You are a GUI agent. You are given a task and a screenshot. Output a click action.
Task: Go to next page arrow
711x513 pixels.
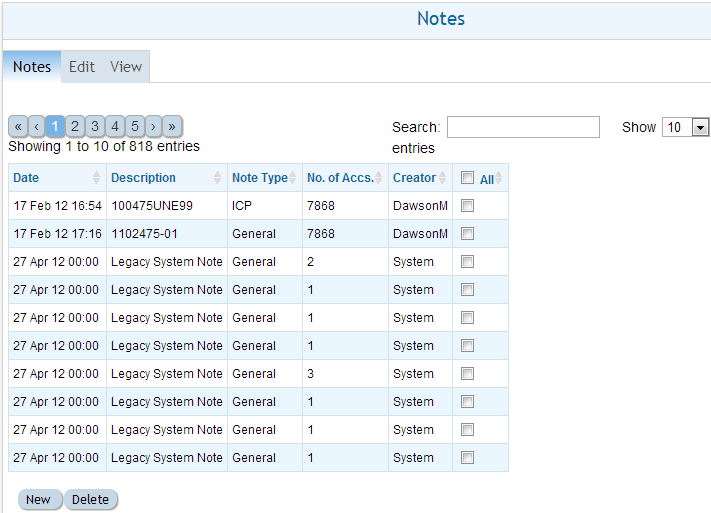(153, 127)
